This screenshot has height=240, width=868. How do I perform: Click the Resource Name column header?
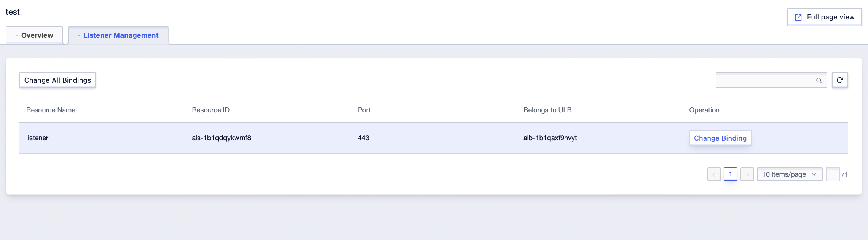[x=51, y=110]
